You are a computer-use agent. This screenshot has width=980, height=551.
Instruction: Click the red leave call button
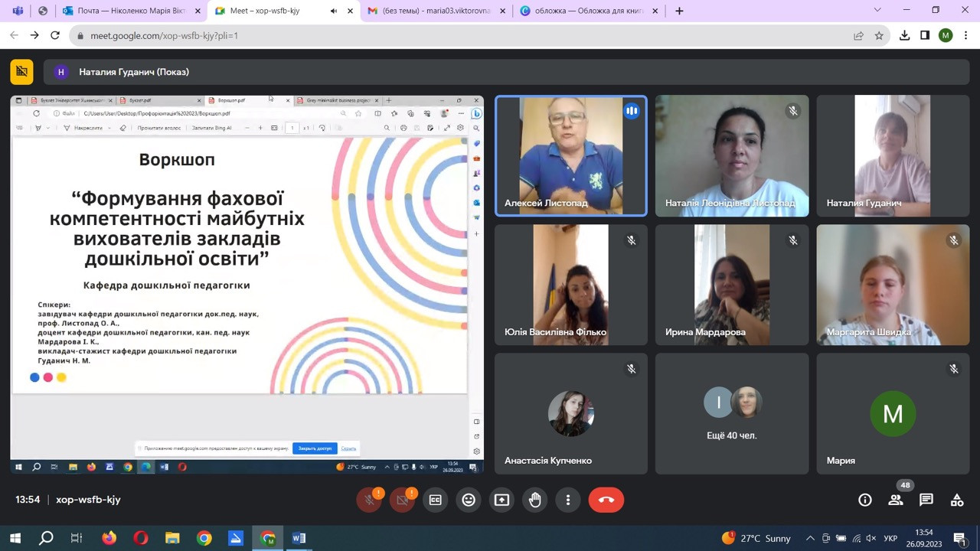tap(606, 500)
